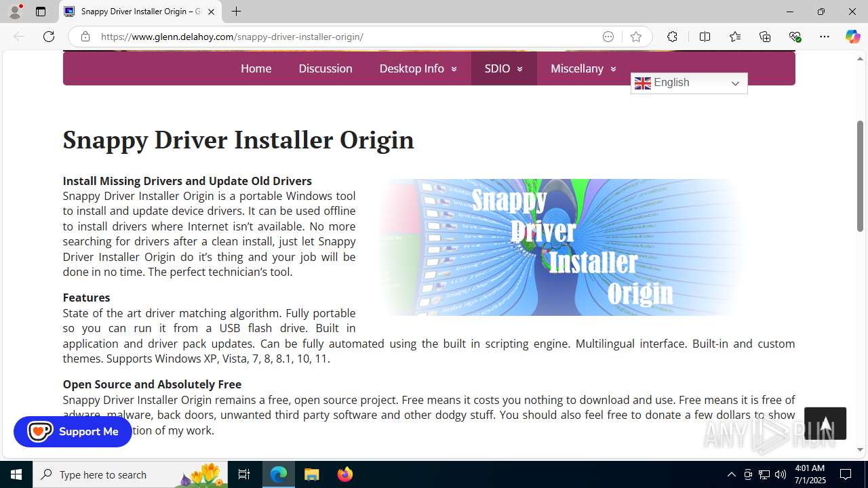Viewport: 868px width, 488px height.
Task: Click the scrollbar down arrow
Action: click(x=860, y=449)
